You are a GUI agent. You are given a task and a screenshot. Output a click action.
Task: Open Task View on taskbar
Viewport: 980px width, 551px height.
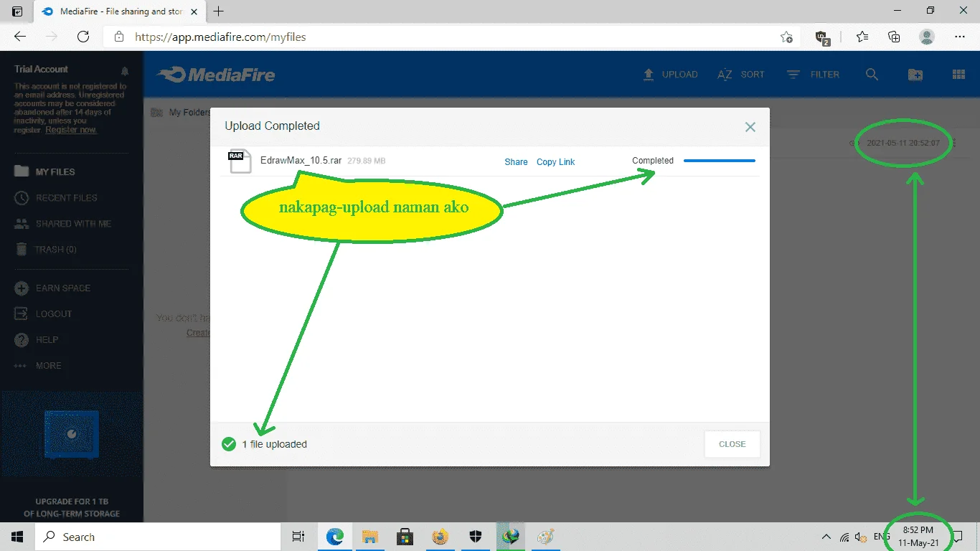click(298, 537)
